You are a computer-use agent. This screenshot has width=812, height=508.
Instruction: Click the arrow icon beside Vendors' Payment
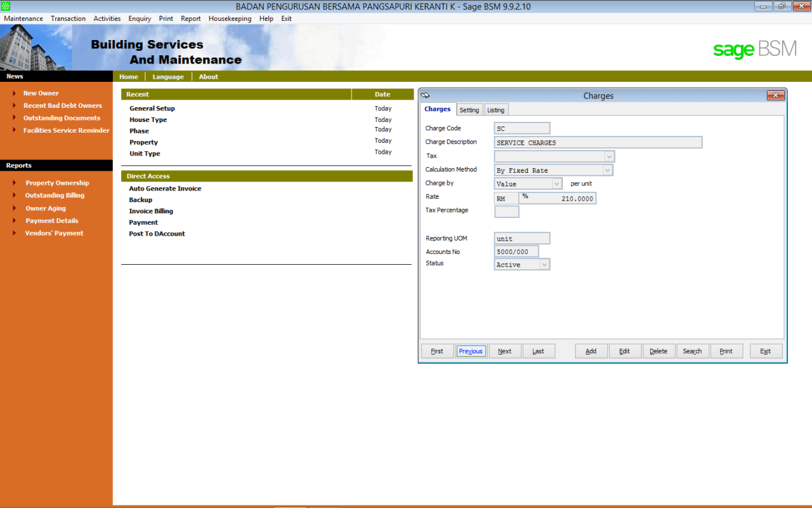pyautogui.click(x=15, y=233)
